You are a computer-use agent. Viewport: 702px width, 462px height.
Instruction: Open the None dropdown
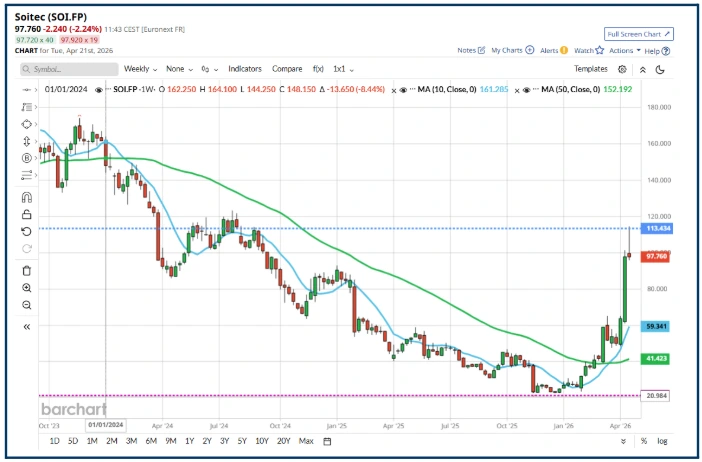coord(179,69)
